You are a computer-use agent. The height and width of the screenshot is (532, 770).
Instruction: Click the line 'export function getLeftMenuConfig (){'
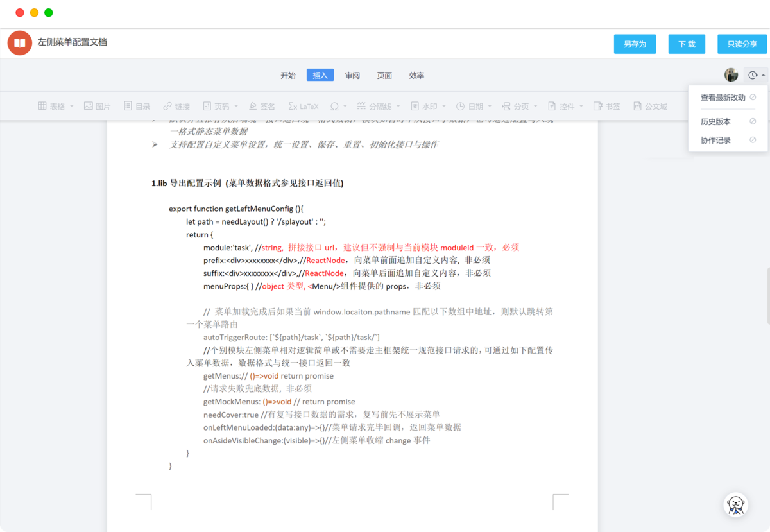tap(236, 209)
